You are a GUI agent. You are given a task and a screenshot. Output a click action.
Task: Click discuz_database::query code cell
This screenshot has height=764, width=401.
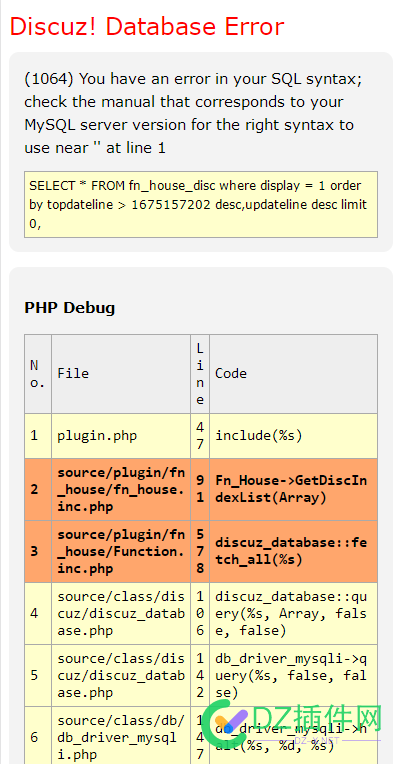(x=293, y=613)
